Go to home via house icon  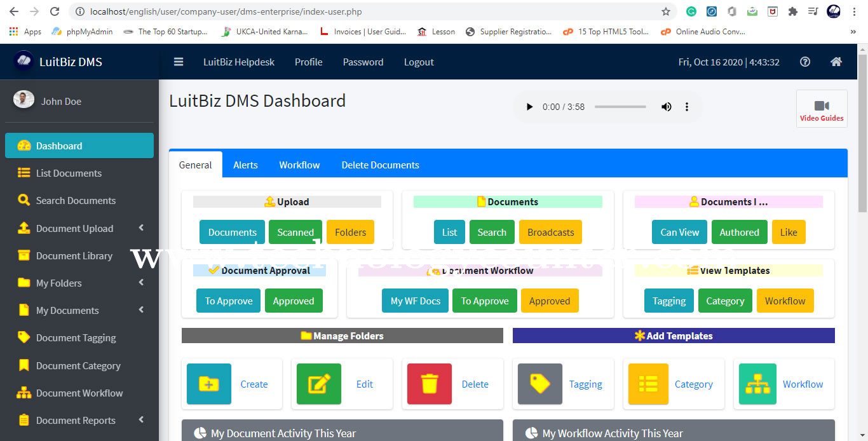pos(836,62)
